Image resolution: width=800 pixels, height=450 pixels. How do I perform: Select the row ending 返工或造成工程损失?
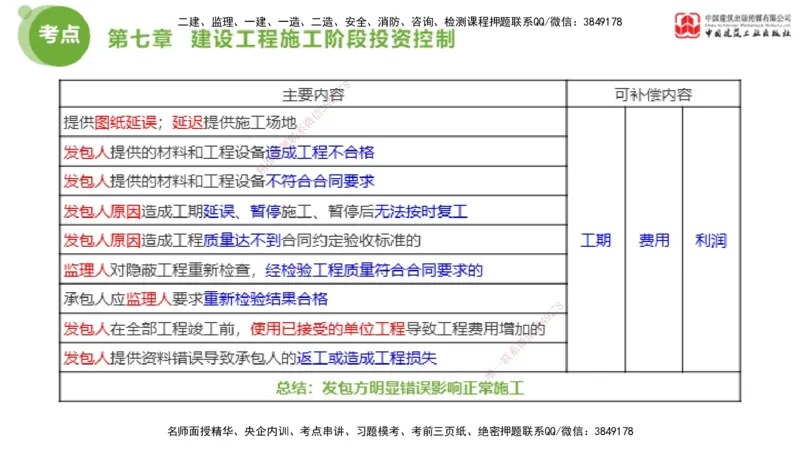[313, 358]
